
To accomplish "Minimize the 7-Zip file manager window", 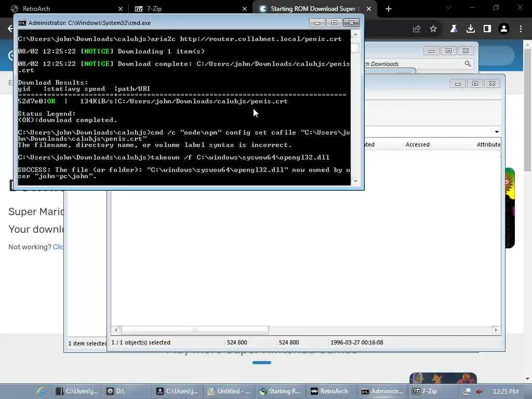I will point(458,84).
